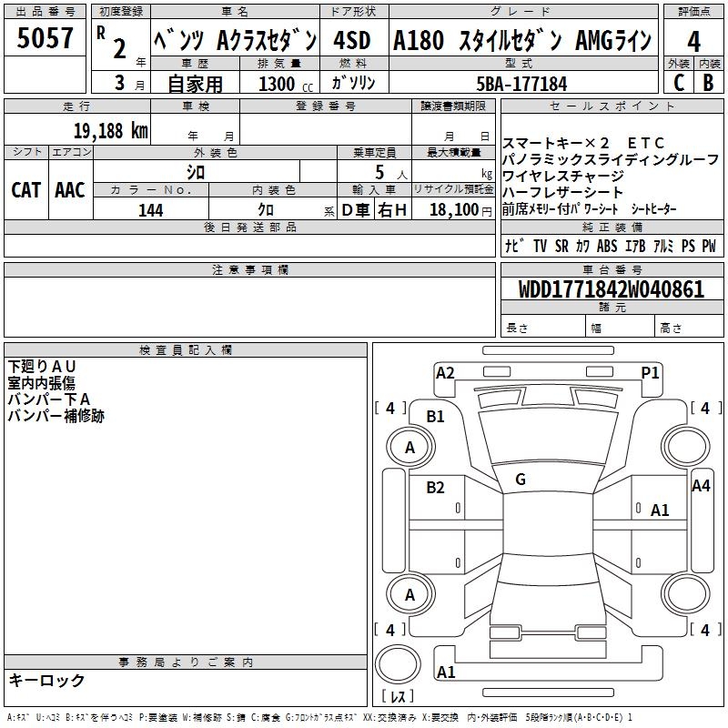The height and width of the screenshot is (728, 728).
Task: Click damage mark P1 on the diagram
Action: pyautogui.click(x=650, y=372)
